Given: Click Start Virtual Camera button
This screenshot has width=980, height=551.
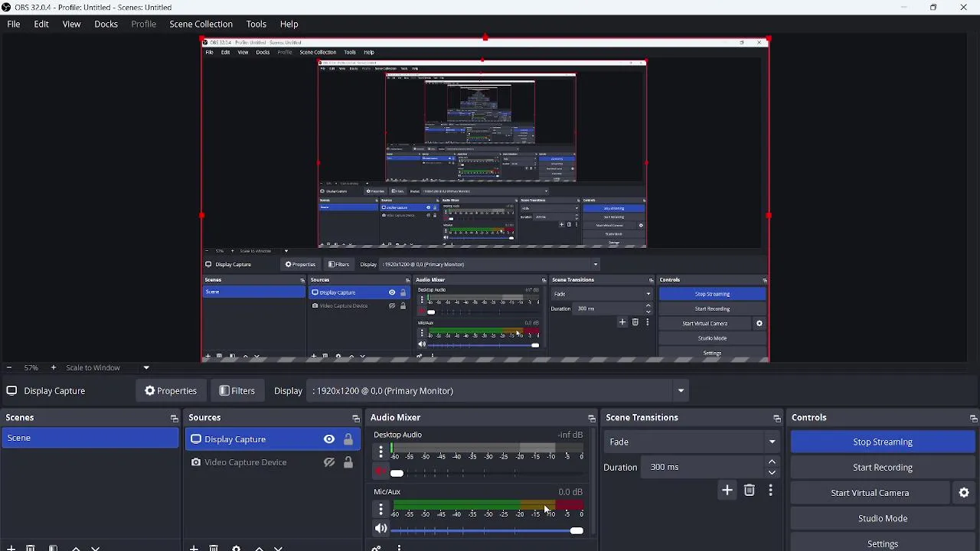Looking at the screenshot, I should (870, 494).
